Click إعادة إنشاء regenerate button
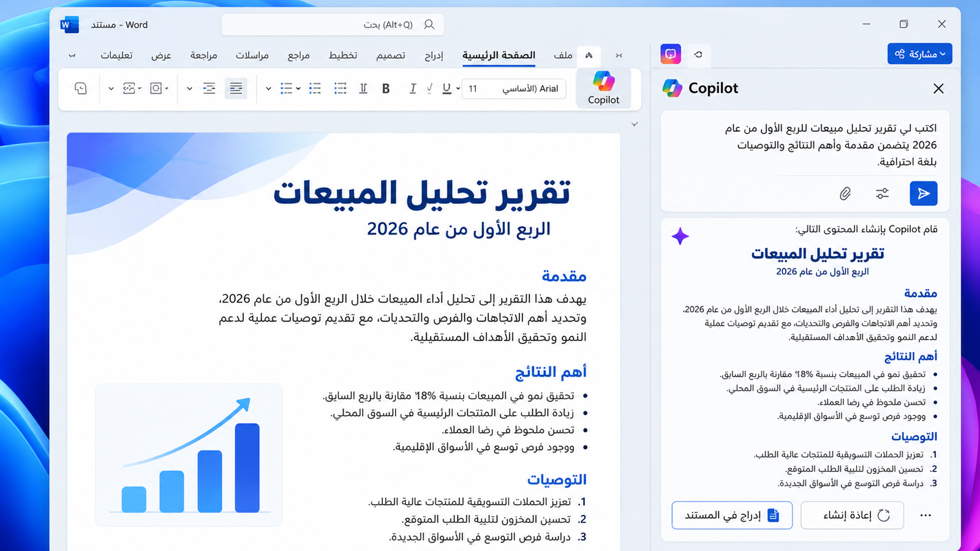This screenshot has height=551, width=980. click(x=852, y=515)
